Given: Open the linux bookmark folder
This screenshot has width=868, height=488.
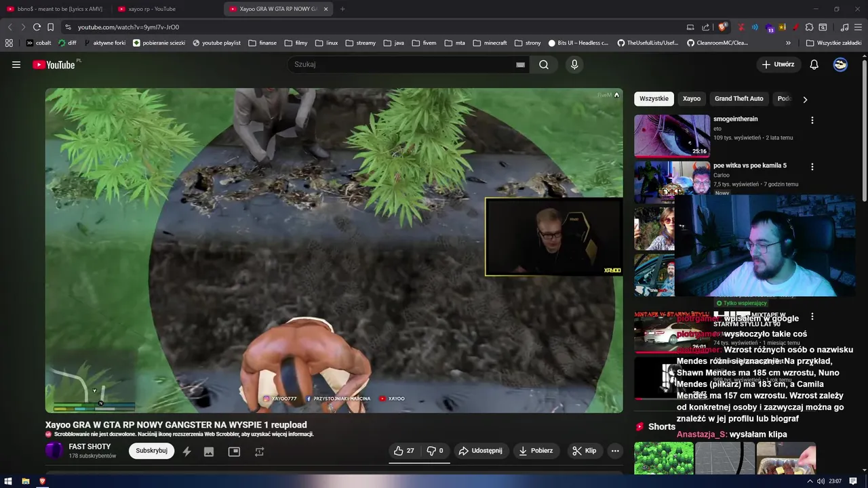Looking at the screenshot, I should pos(326,43).
